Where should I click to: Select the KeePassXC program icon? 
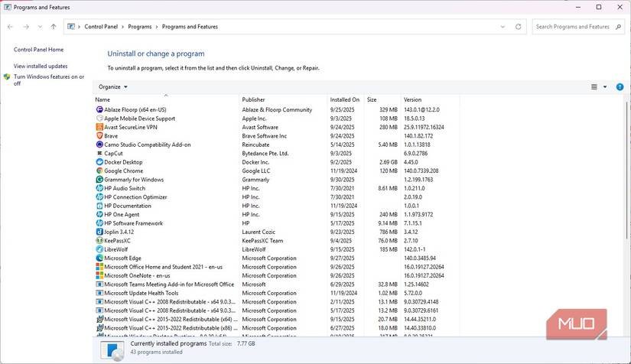tap(99, 241)
